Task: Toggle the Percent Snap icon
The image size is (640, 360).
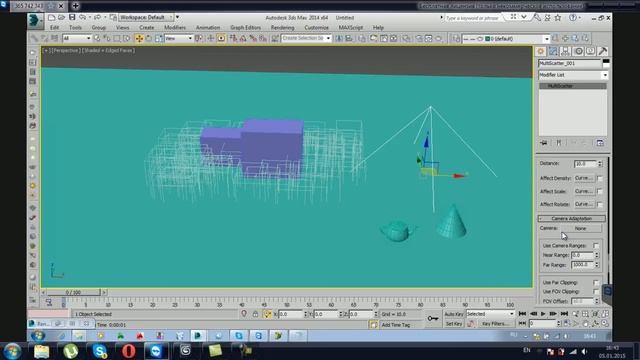Action: (253, 38)
